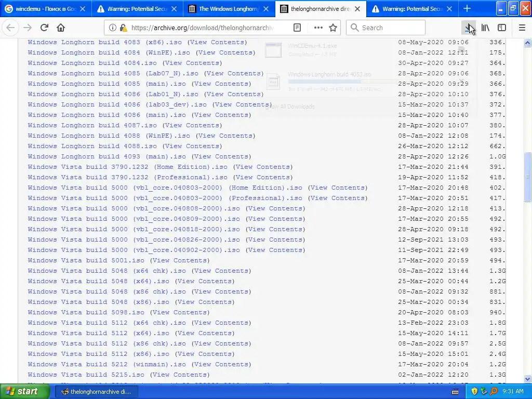View contents of Longhorn build 4087.iso
This screenshot has width=532, height=399.
click(192, 126)
